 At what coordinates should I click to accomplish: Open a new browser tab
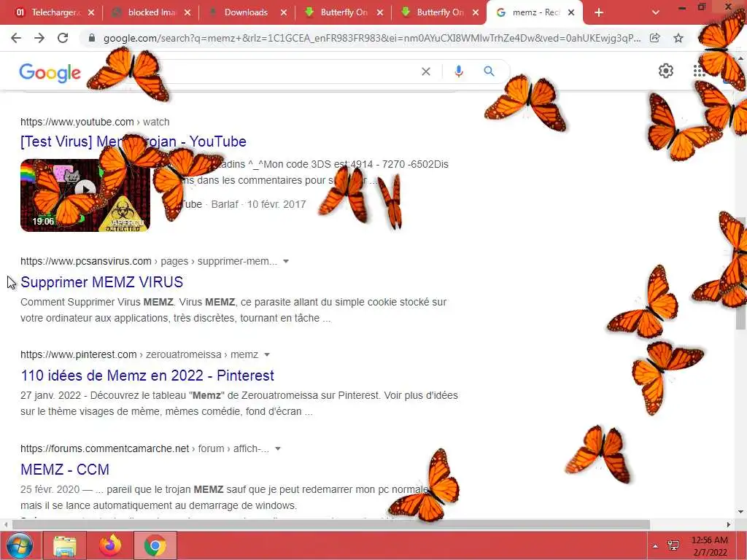pyautogui.click(x=599, y=13)
